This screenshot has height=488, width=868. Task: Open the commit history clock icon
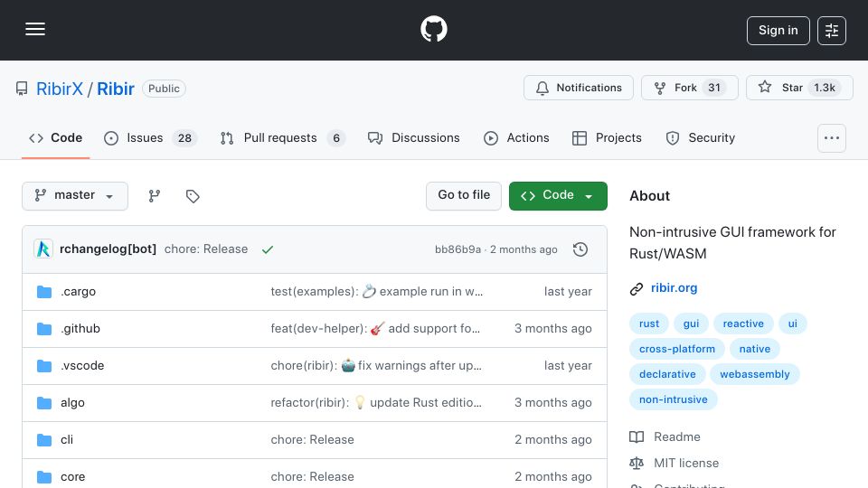click(580, 249)
